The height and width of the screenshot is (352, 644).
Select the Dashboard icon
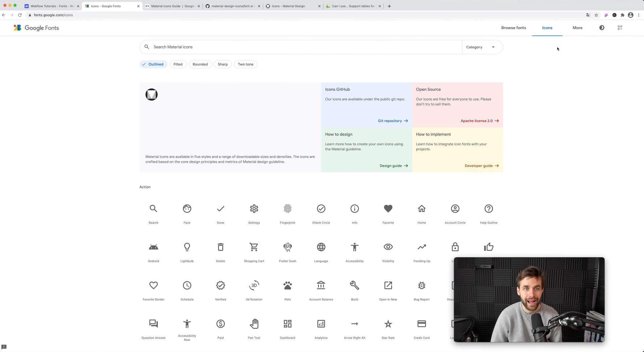(x=287, y=323)
